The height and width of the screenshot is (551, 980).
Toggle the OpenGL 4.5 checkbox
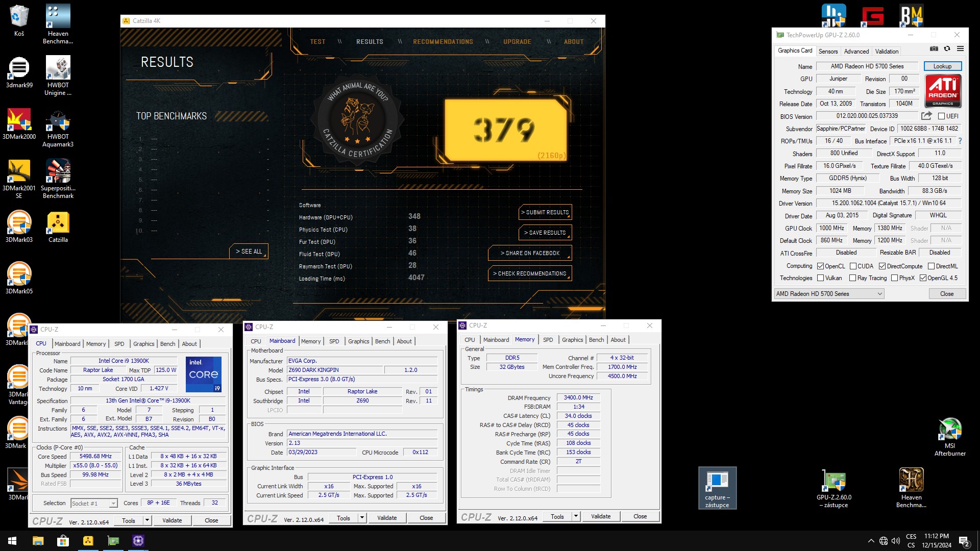pos(923,278)
